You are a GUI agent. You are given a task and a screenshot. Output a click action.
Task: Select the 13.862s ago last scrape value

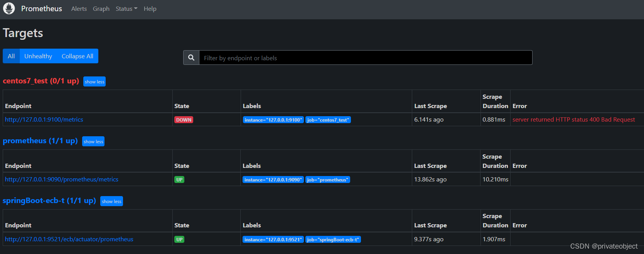[x=430, y=179]
